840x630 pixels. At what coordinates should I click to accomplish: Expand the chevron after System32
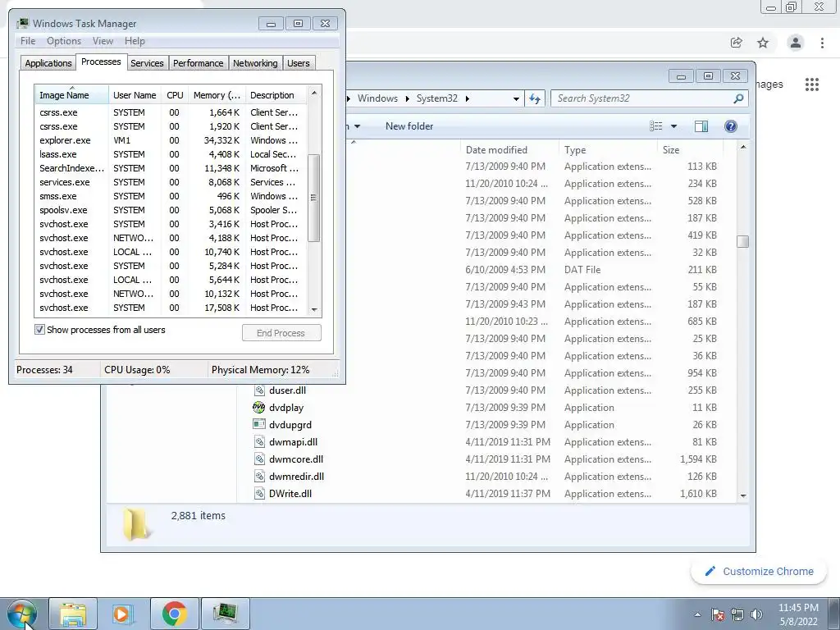[467, 98]
